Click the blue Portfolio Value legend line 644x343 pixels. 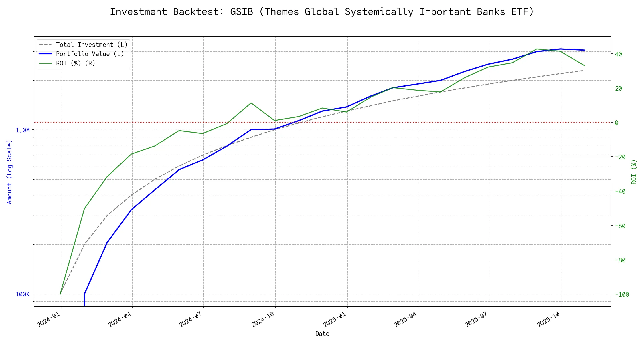pos(46,54)
